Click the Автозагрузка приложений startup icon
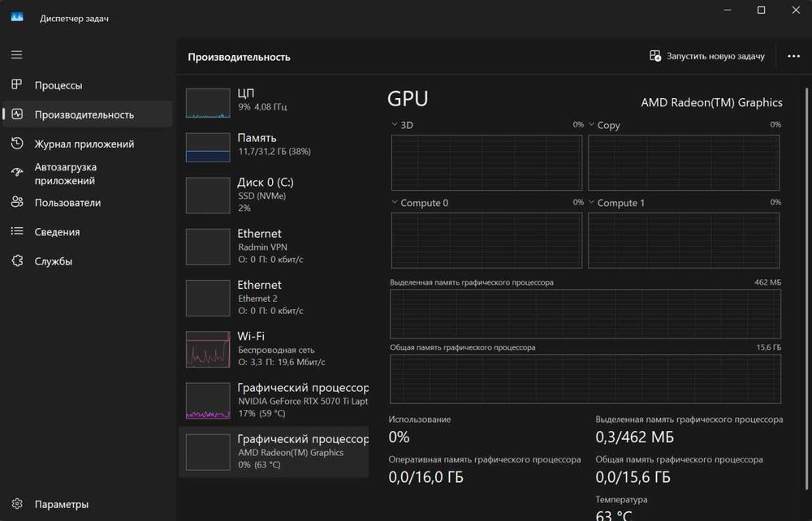The image size is (812, 521). 17,172
